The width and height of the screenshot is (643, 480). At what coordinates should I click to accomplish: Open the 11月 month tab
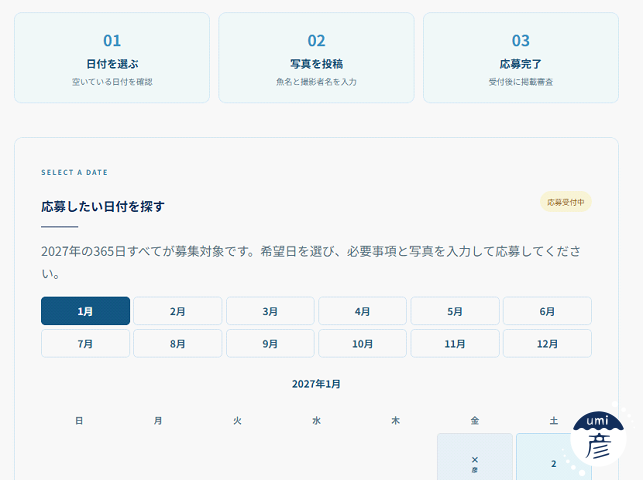pyautogui.click(x=455, y=344)
